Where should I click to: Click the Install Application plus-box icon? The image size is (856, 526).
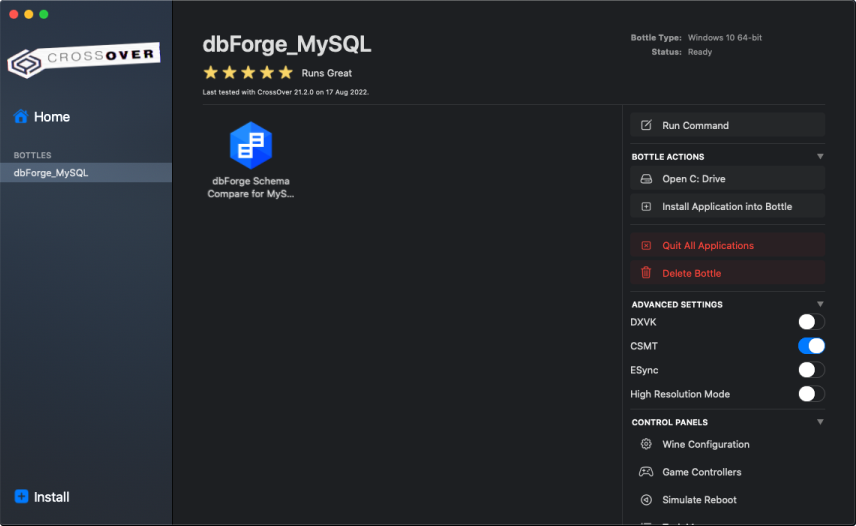[646, 207]
